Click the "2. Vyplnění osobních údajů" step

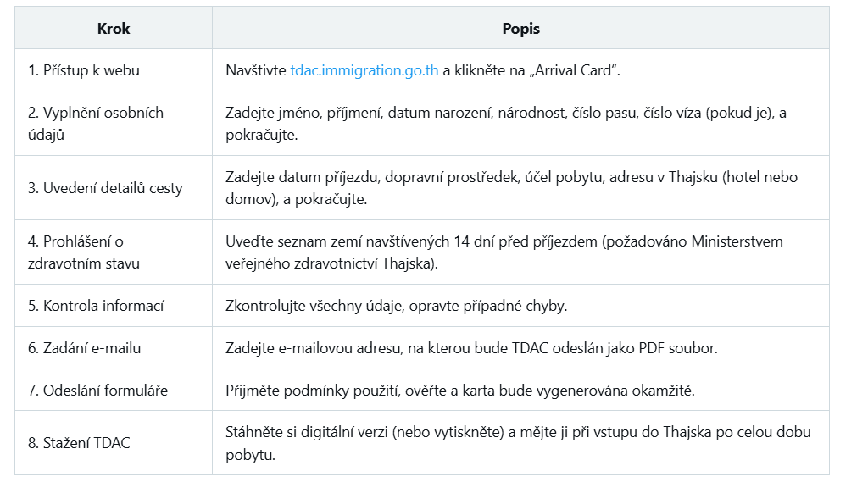pyautogui.click(x=95, y=124)
